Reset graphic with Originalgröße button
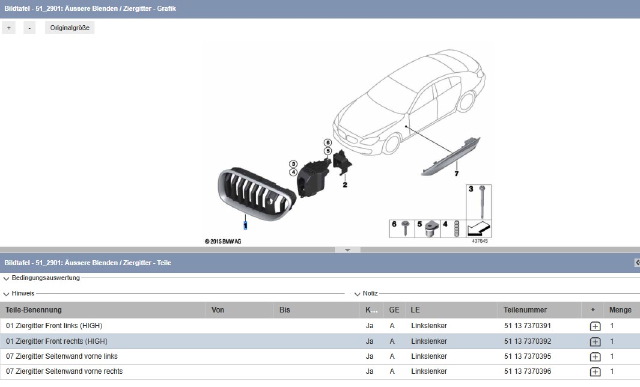This screenshot has width=640, height=387. pyautogui.click(x=69, y=28)
